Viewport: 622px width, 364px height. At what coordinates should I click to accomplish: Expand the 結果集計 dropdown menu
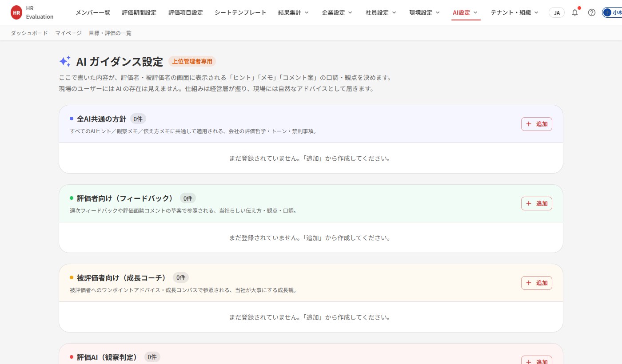[294, 12]
